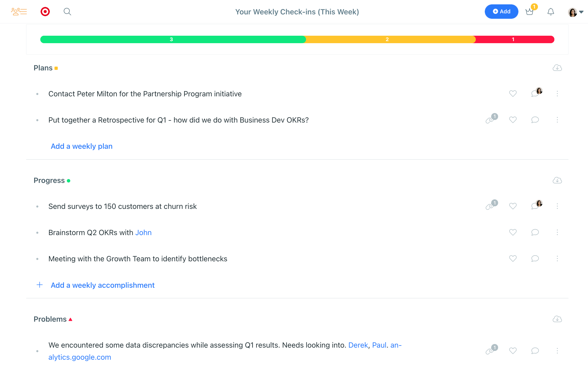Screen dimensions: 588x371
Task: Open the team list sidebar icon
Action: click(x=19, y=12)
